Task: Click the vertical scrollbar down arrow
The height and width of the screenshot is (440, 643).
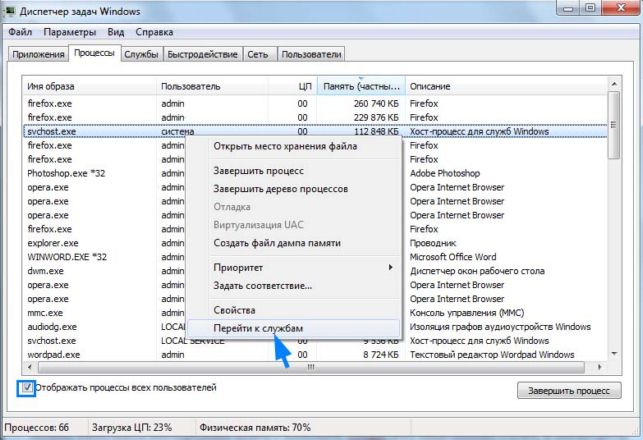Action: click(x=614, y=353)
